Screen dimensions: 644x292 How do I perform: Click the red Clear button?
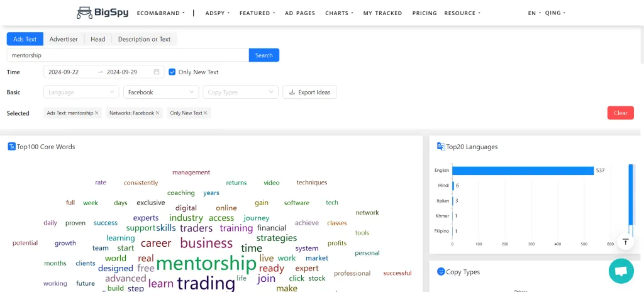tap(620, 113)
